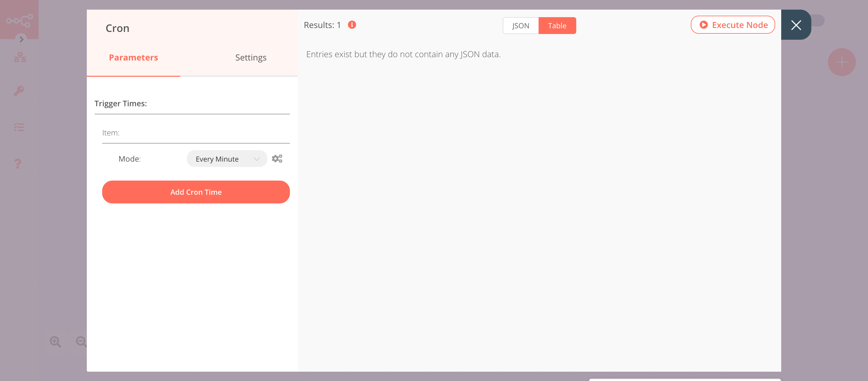Switch output view to JSON
The width and height of the screenshot is (868, 381).
[x=520, y=25]
